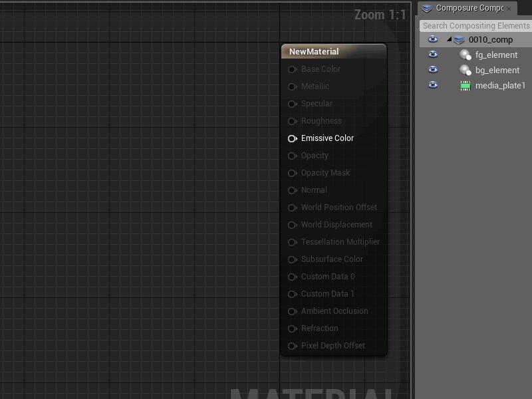Click the Pixel Depth Offset pin
Image resolution: width=532 pixels, height=399 pixels.
click(x=292, y=346)
